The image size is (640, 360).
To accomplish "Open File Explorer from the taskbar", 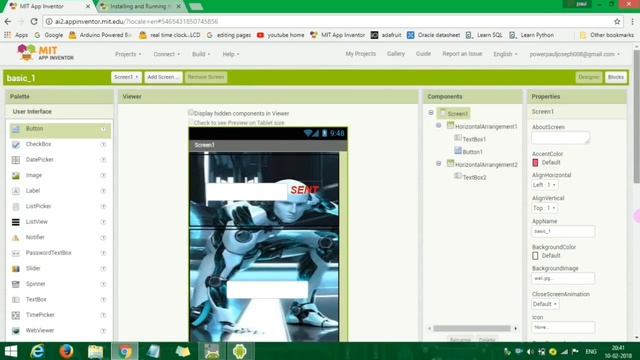I will pyautogui.click(x=95, y=351).
